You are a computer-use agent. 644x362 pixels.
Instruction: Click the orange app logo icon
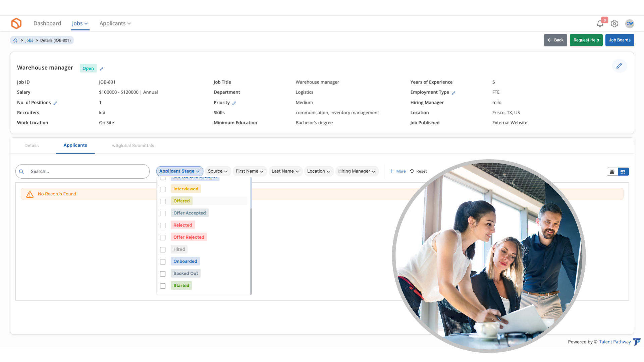16,23
